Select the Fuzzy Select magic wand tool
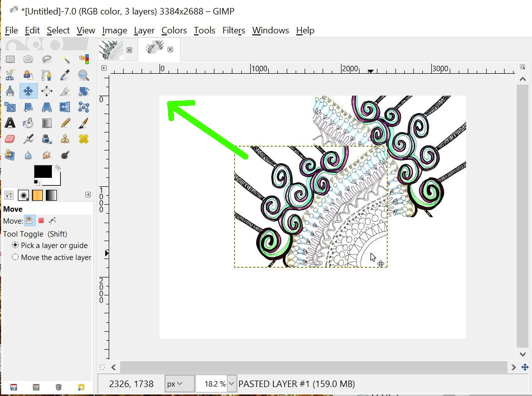532x396 pixels. (65, 59)
